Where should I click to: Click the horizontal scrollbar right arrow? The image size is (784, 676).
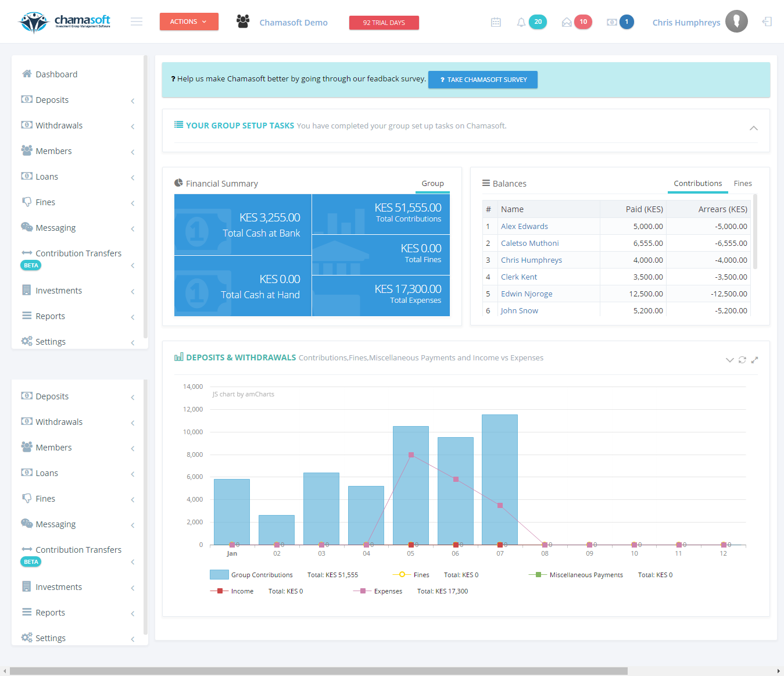tap(779, 671)
